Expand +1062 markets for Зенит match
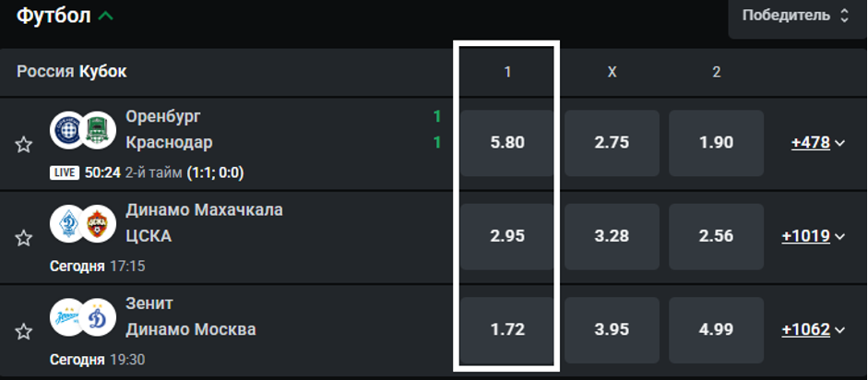868x380 pixels. pyautogui.click(x=813, y=329)
